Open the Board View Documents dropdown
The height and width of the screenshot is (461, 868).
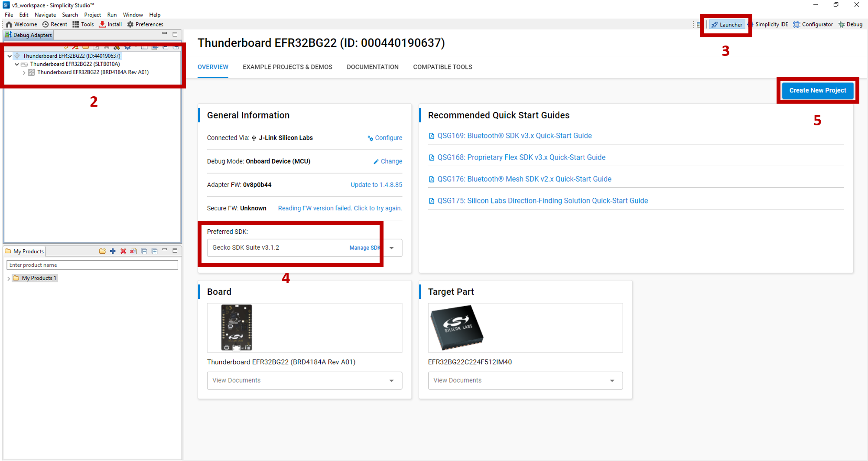pos(305,380)
